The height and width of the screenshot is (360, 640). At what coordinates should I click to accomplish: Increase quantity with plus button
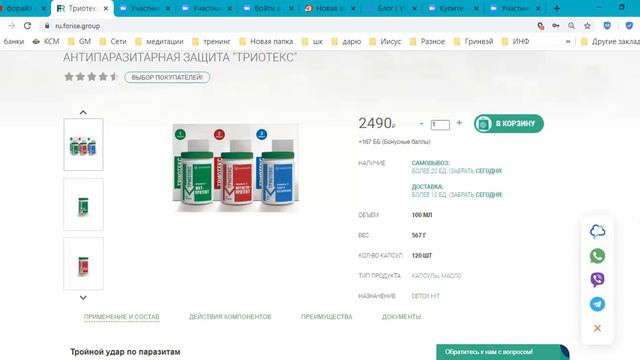point(459,122)
